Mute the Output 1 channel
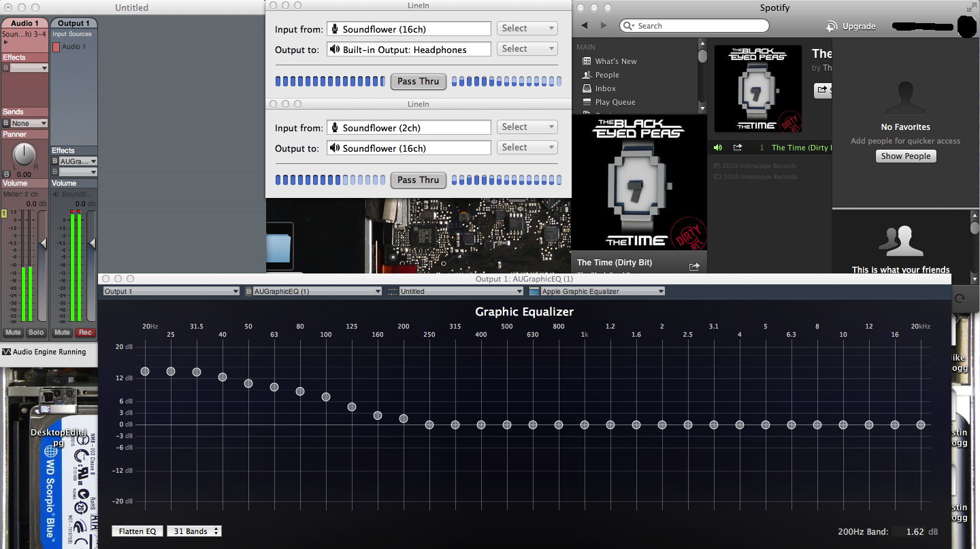Viewport: 980px width, 549px height. pos(63,333)
